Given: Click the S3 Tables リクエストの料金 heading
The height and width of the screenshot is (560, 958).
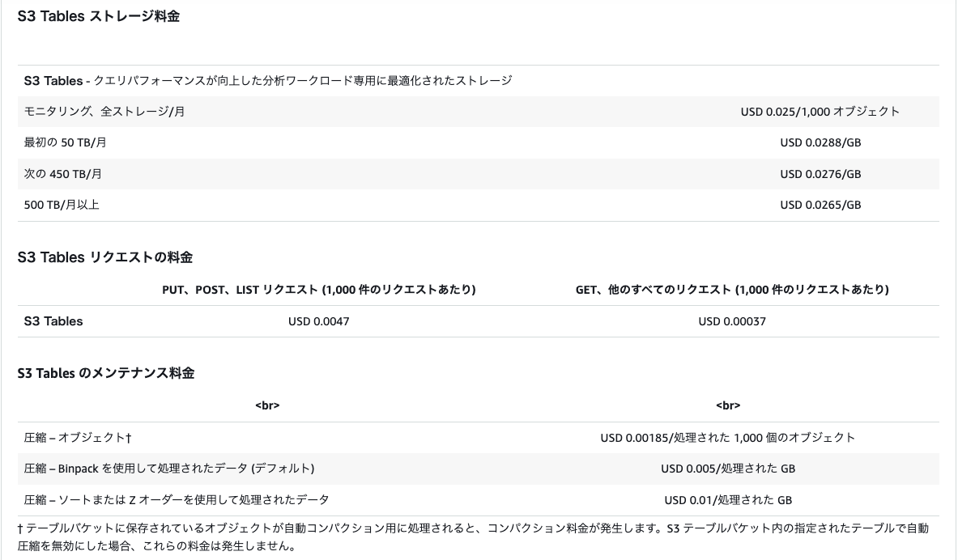Looking at the screenshot, I should (x=104, y=257).
